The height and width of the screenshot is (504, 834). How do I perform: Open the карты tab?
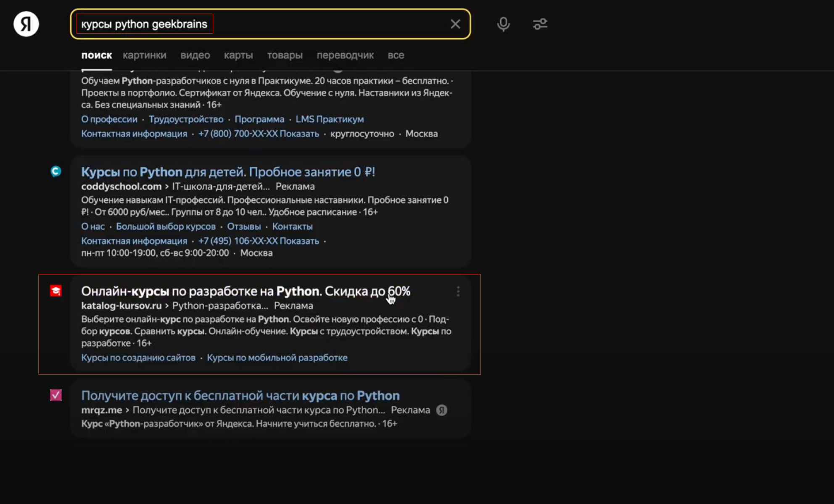pyautogui.click(x=238, y=55)
